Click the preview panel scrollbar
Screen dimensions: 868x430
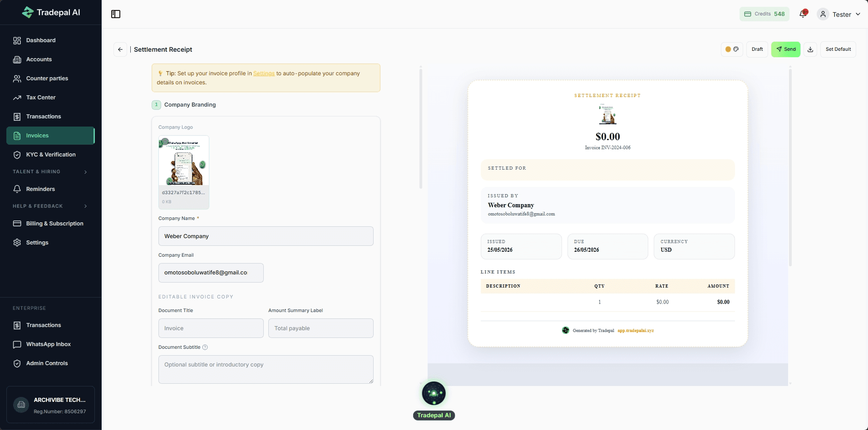(x=790, y=167)
